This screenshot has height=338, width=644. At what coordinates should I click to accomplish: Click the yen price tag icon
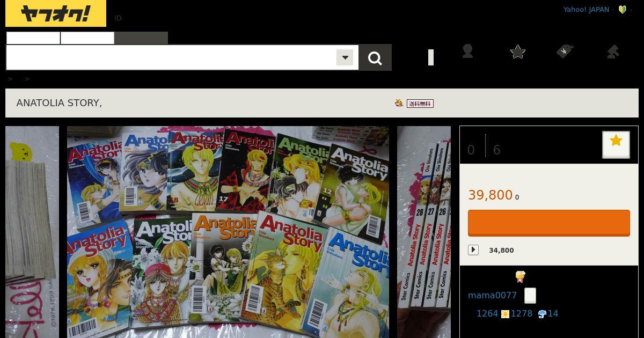click(565, 52)
